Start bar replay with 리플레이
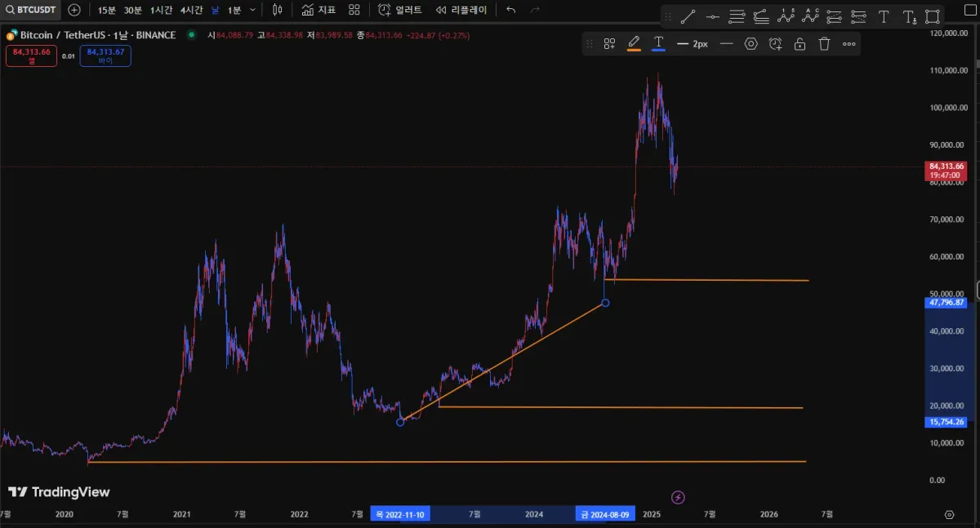 [461, 10]
